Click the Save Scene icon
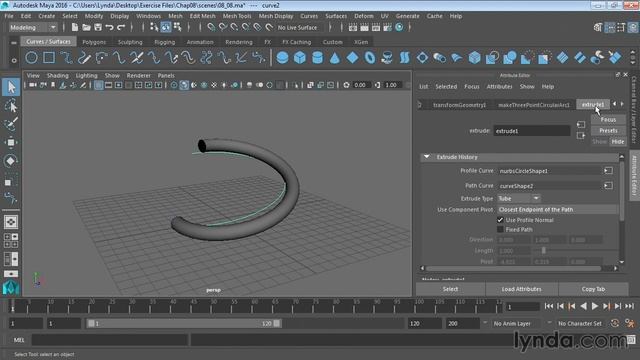Screen dimensions: 640x360 pos(98,27)
